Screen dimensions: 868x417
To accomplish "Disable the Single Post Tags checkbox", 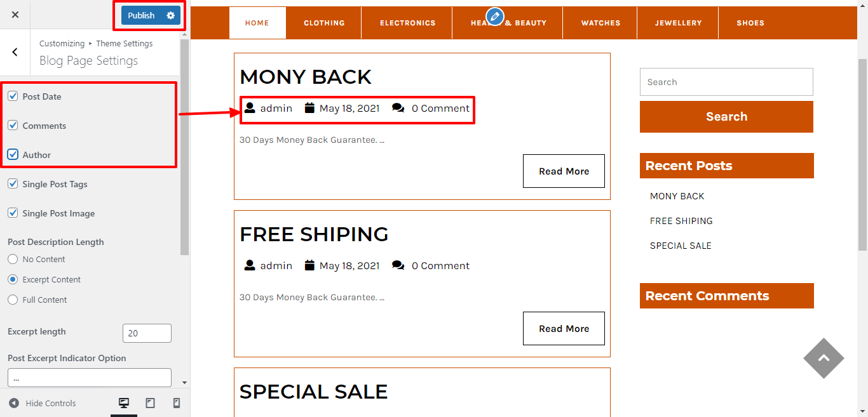I will [13, 184].
